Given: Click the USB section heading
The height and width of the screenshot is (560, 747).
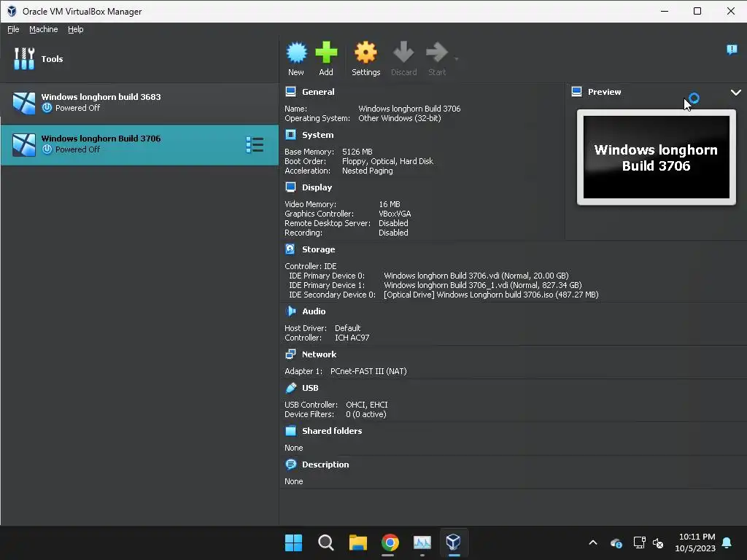Looking at the screenshot, I should point(309,388).
